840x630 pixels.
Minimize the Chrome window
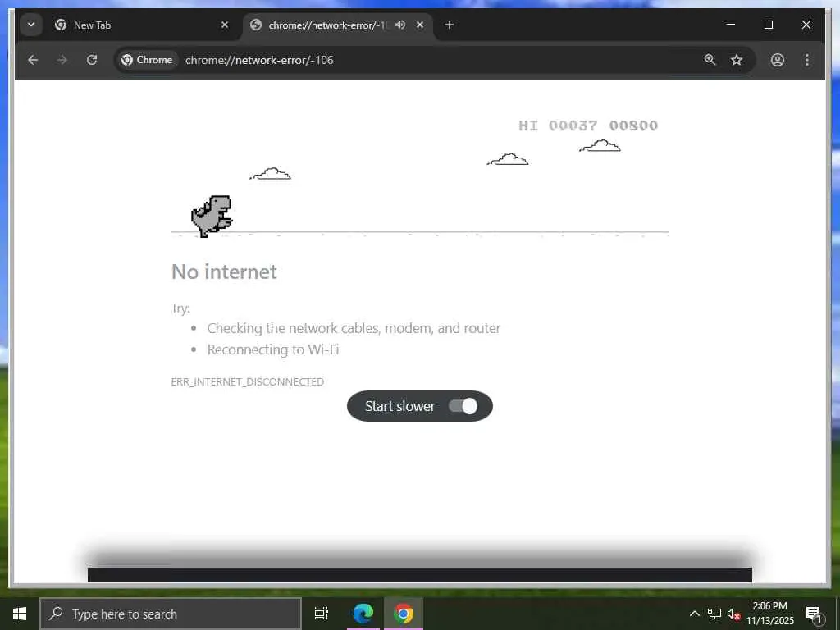[730, 25]
